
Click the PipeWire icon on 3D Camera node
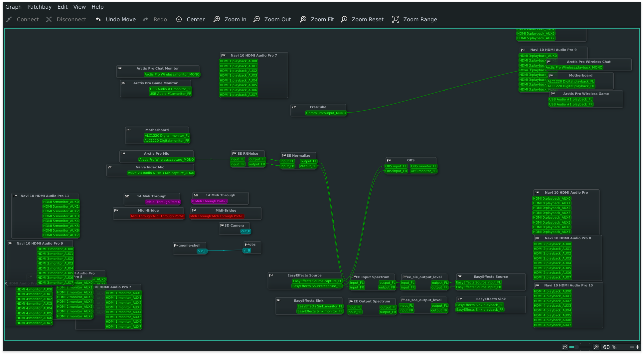pos(222,225)
